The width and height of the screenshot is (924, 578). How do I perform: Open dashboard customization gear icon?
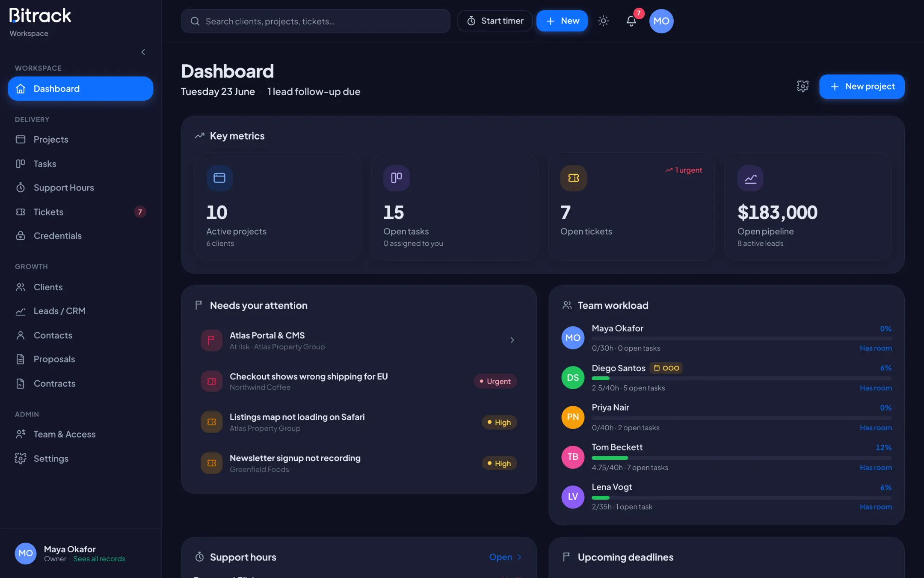[x=803, y=86]
